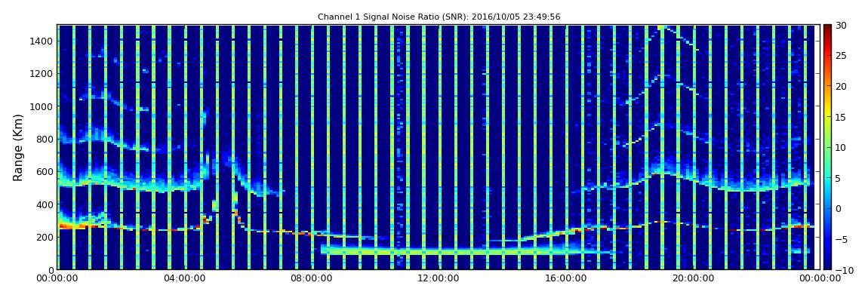Viewport: 868px width, 307px height.
Task: Click the 800 tick label on the range axis
Action: [44, 139]
